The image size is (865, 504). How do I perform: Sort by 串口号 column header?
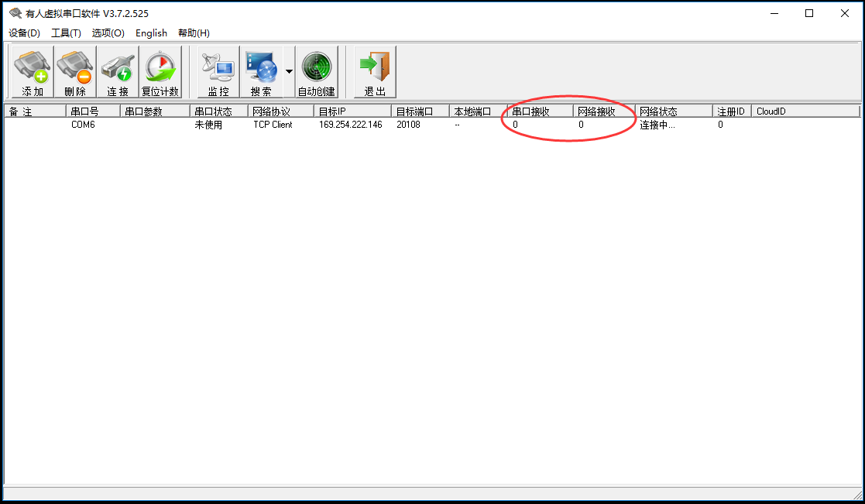point(92,111)
